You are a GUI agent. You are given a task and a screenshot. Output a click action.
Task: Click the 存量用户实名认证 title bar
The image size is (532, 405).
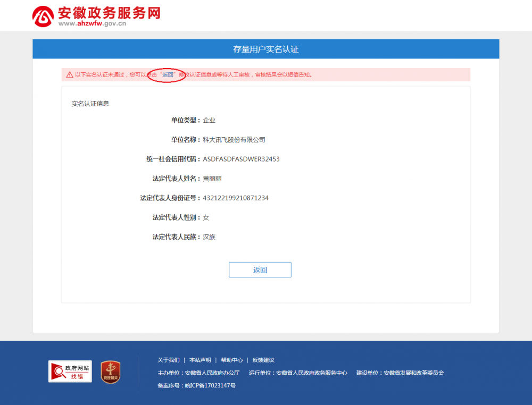(x=266, y=48)
